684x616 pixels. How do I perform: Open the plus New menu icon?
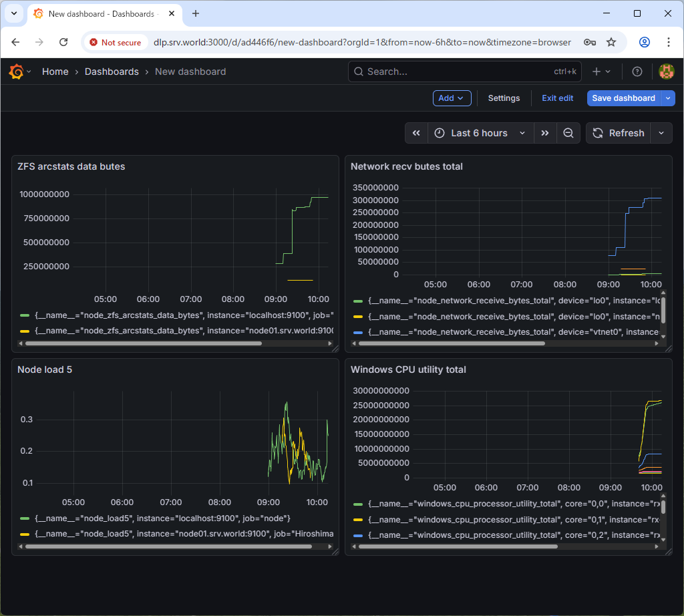pos(601,71)
